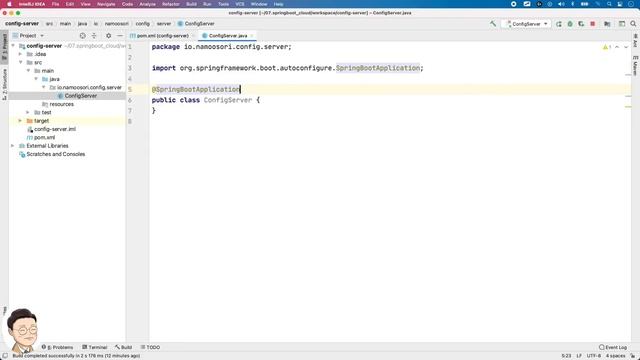Click the namoosori breadcrumb
This screenshot has height=360, width=640.
[x=116, y=24]
